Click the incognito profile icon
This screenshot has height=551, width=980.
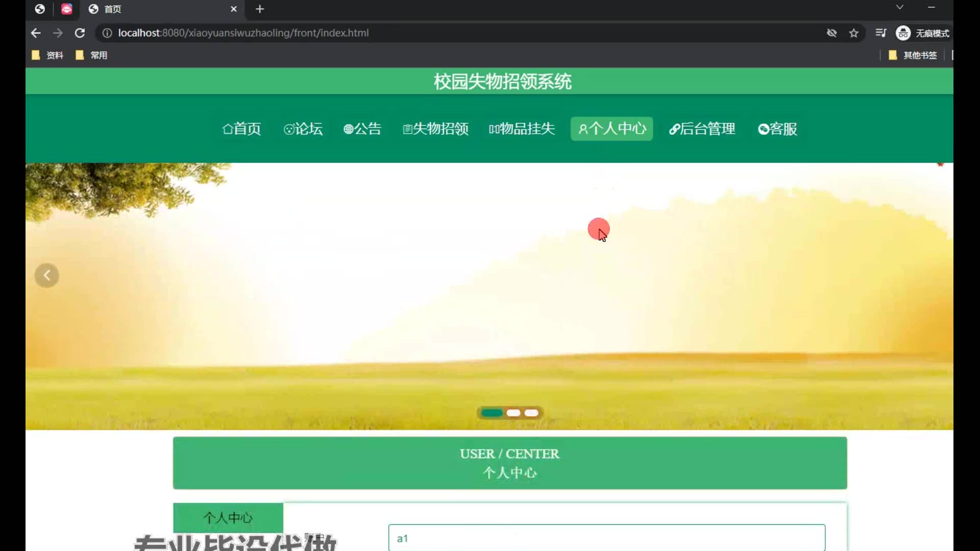[x=903, y=33]
